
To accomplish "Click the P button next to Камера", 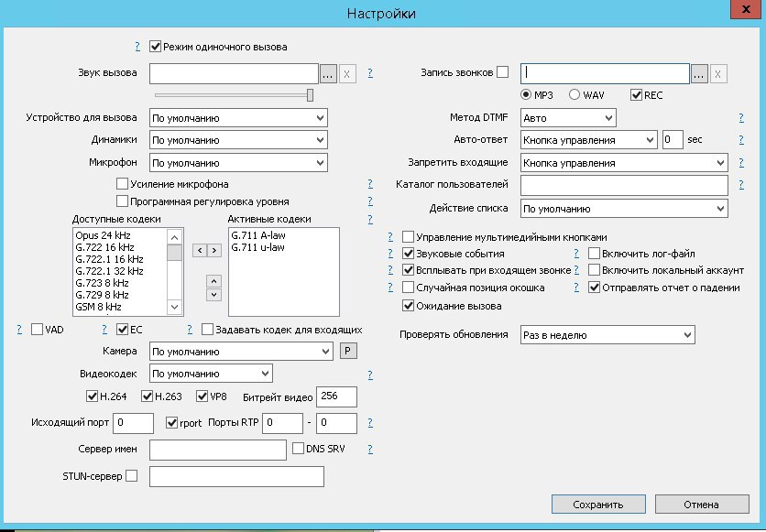I will [x=348, y=351].
